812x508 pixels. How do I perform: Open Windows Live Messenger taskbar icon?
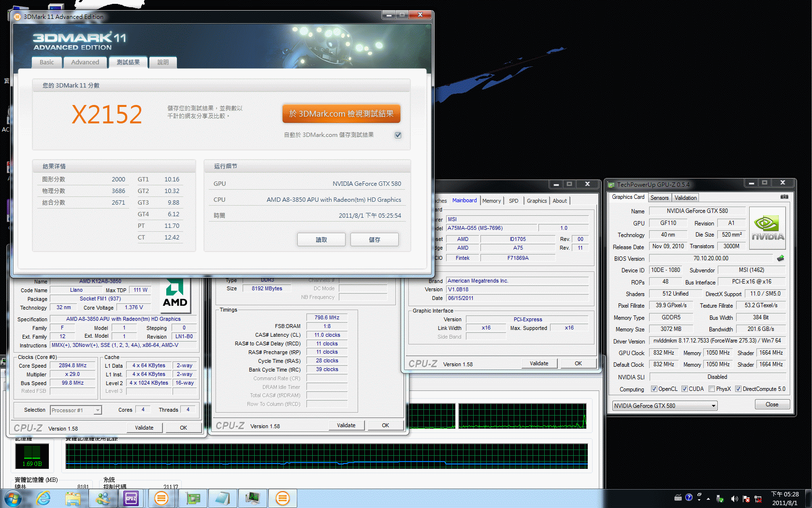click(102, 498)
